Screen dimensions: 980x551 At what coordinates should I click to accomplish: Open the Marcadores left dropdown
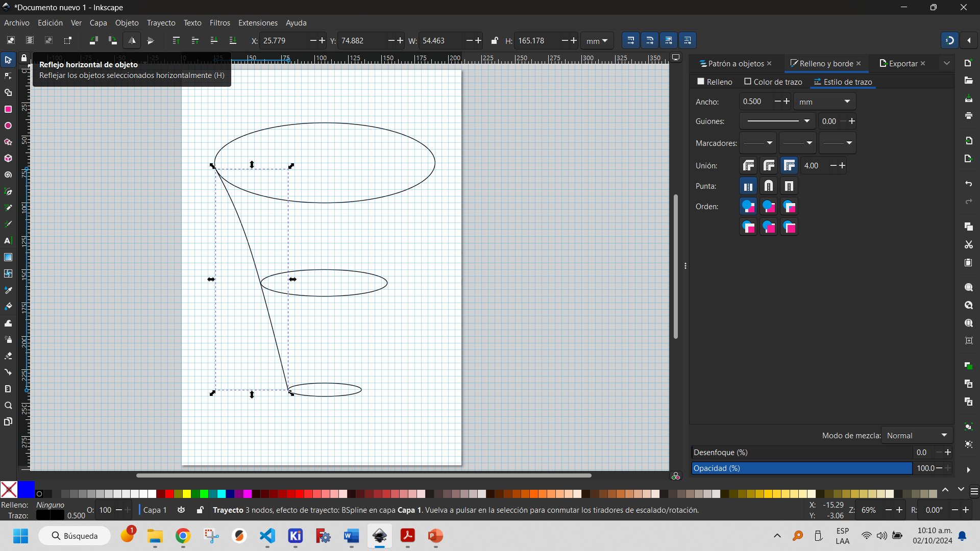tap(758, 143)
